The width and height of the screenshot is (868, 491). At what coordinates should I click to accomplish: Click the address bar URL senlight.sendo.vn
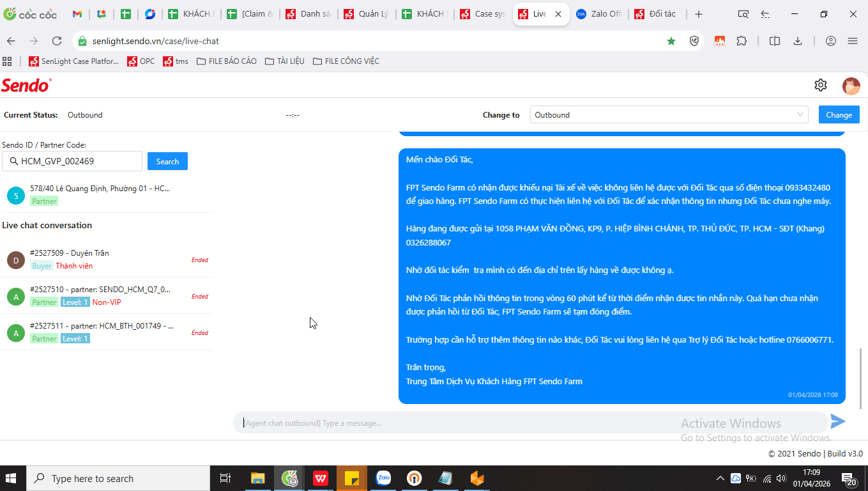(156, 41)
